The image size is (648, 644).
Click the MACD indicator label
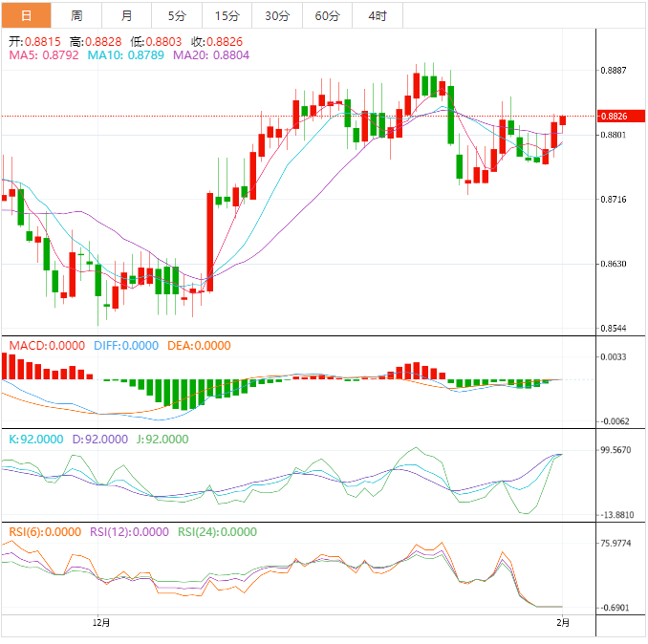tap(47, 346)
